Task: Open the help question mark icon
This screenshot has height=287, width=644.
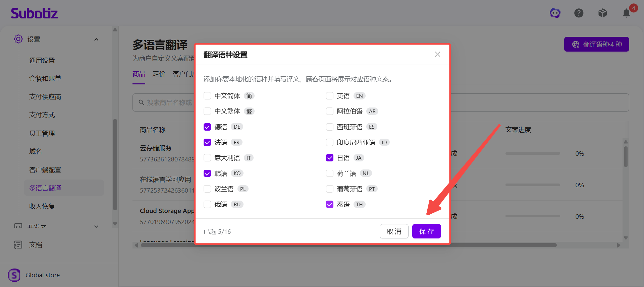Action: [579, 13]
